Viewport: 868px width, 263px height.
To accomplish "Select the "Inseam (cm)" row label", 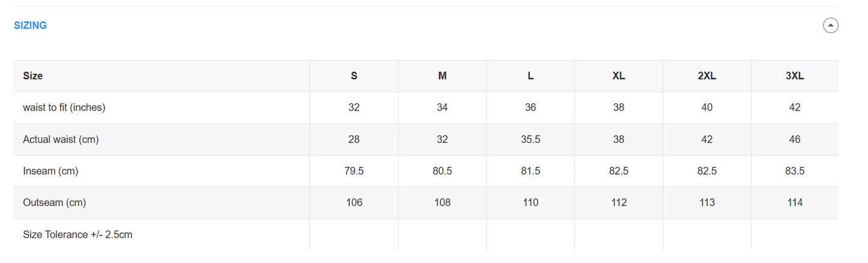I will (50, 171).
